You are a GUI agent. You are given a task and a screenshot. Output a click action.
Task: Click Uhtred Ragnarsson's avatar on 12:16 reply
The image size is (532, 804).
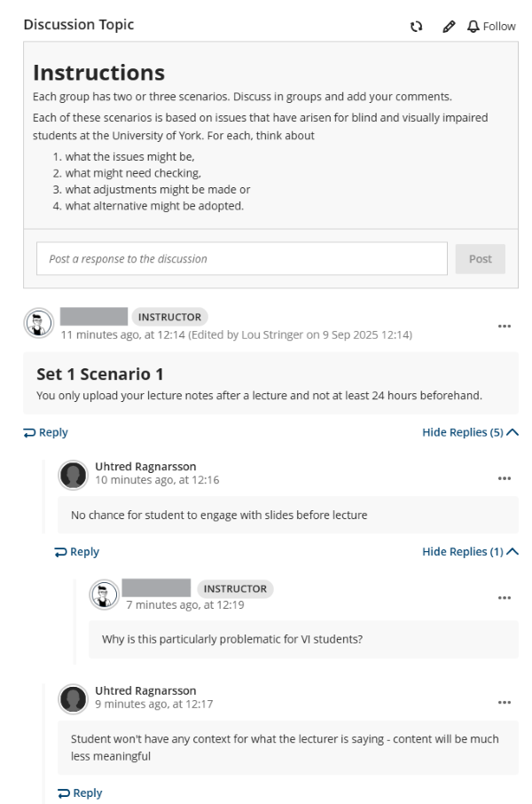74,475
